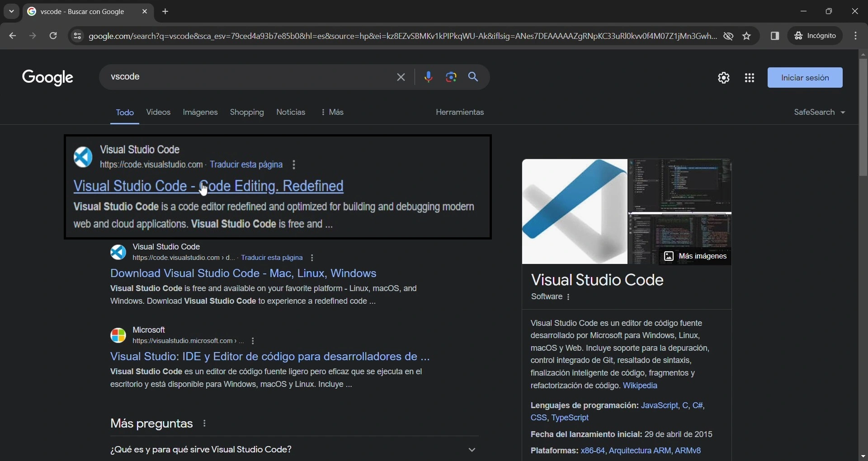Click the scrollbar down arrow
The height and width of the screenshot is (461, 868).
pos(863,456)
